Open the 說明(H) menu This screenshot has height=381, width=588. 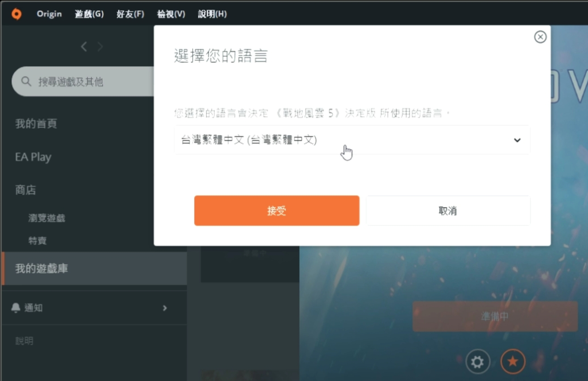212,14
